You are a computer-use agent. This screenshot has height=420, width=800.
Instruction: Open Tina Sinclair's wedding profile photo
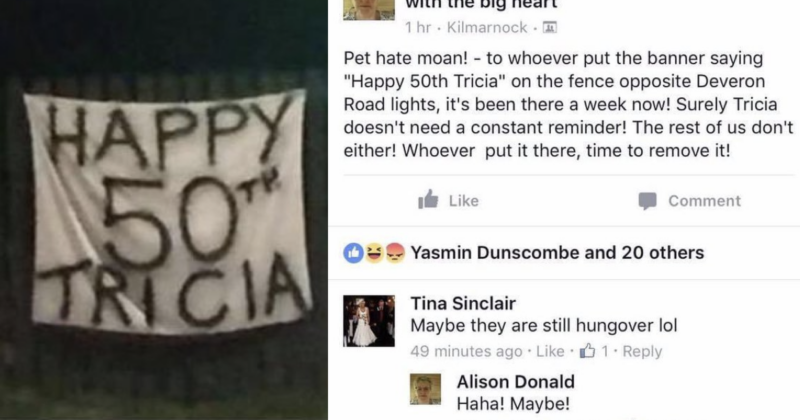(369, 321)
